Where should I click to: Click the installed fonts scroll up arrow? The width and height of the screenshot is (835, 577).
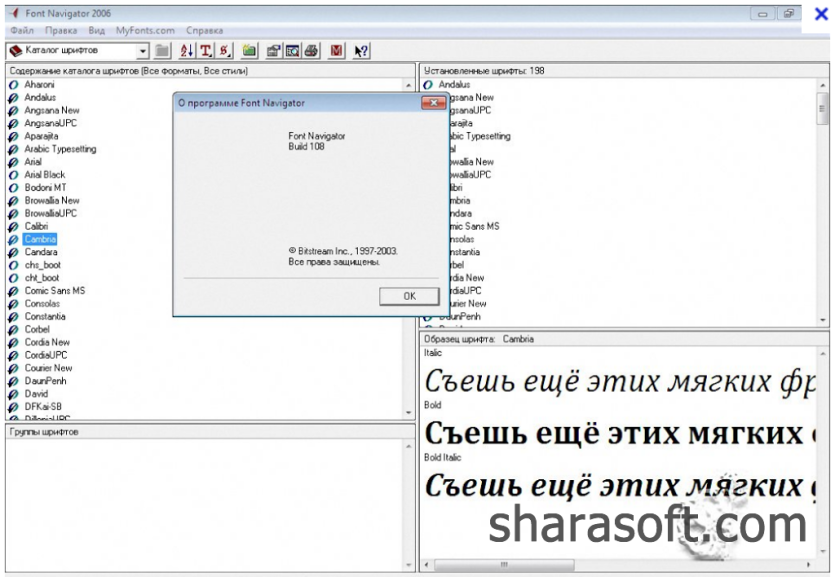[823, 85]
